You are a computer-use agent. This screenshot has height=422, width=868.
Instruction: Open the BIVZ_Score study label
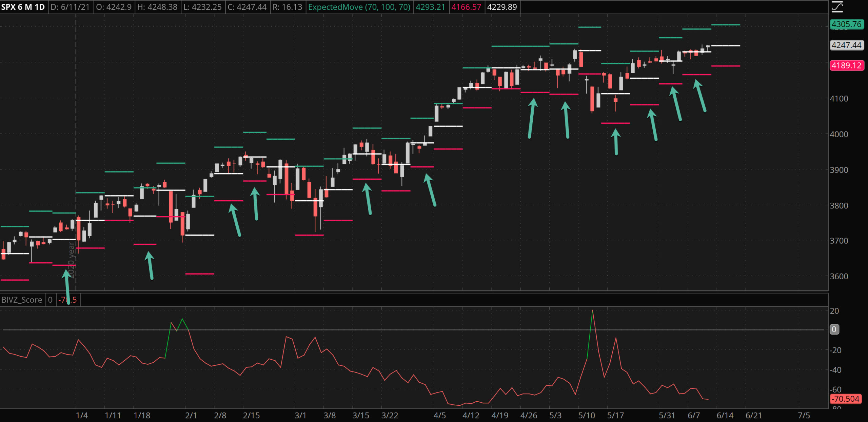(22, 300)
